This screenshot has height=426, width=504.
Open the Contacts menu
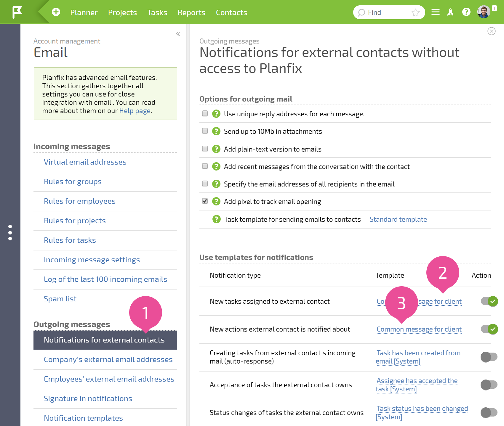[x=231, y=12]
